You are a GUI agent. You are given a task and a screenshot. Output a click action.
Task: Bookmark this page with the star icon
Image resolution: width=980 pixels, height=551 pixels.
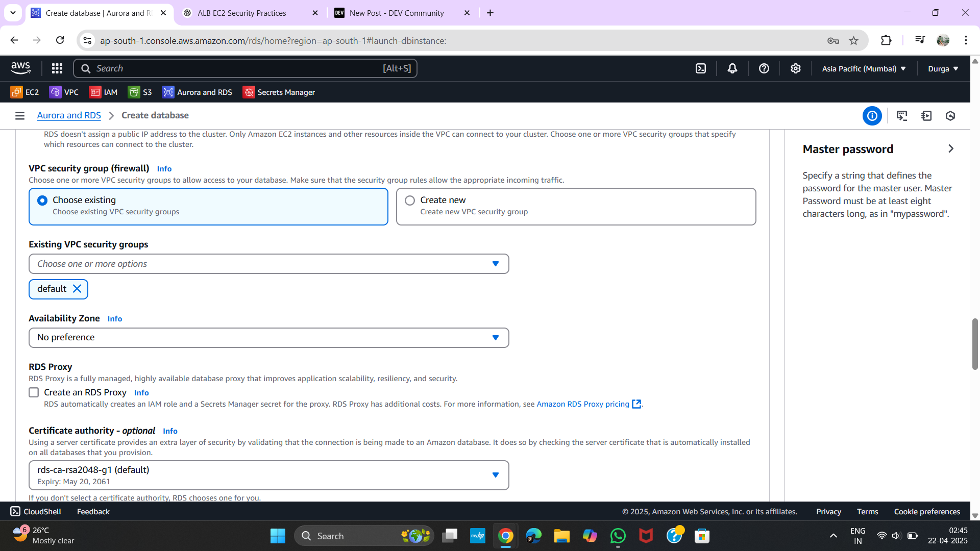[x=854, y=40]
